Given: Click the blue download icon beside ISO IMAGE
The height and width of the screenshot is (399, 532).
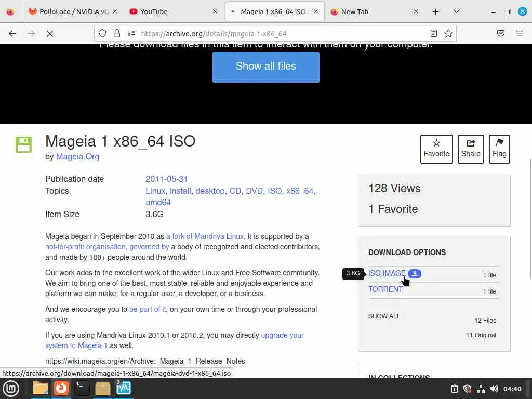Looking at the screenshot, I should (x=415, y=273).
